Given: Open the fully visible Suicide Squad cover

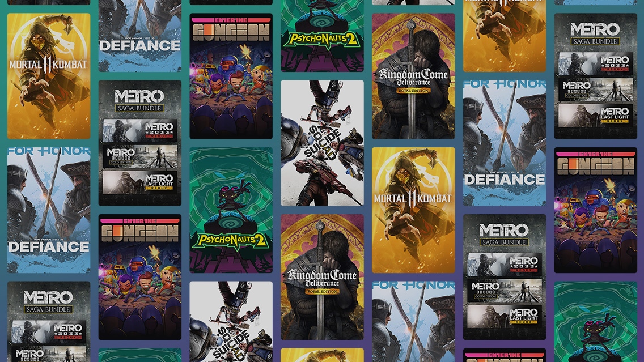Looking at the screenshot, I should click(322, 143).
